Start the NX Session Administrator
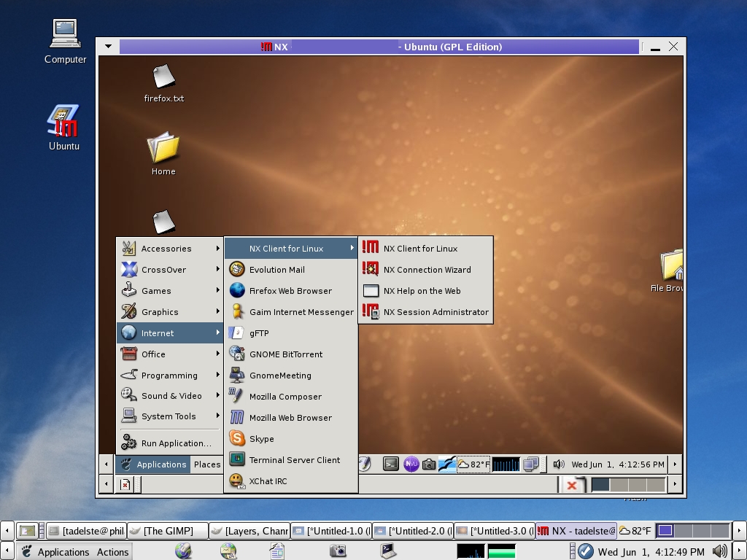This screenshot has height=560, width=747. point(436,312)
